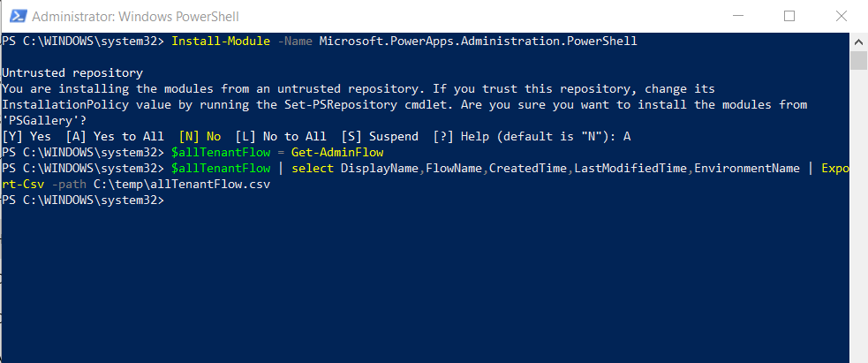Click the Get-AdminFlow cmdlet text
This screenshot has height=363, width=868.
coord(337,152)
